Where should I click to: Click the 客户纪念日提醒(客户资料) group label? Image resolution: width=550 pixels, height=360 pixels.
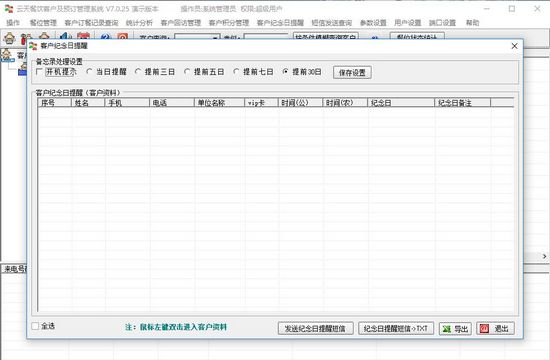78,93
